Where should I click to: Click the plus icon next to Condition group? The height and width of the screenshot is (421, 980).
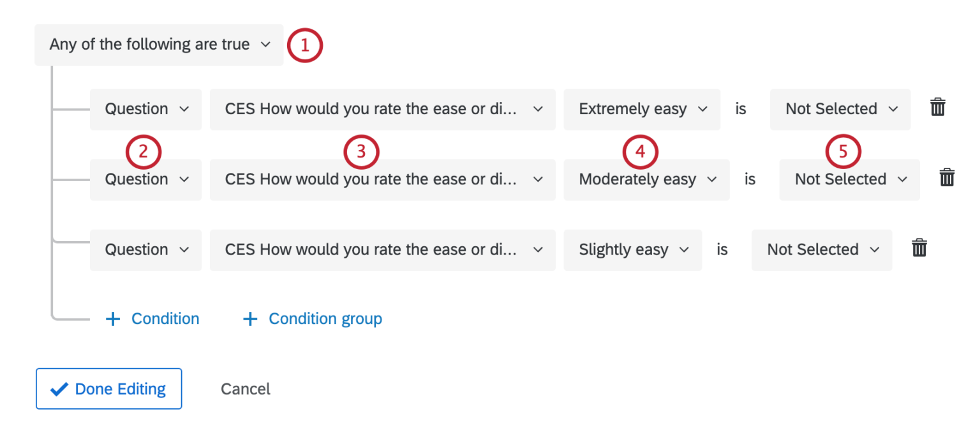coord(250,319)
